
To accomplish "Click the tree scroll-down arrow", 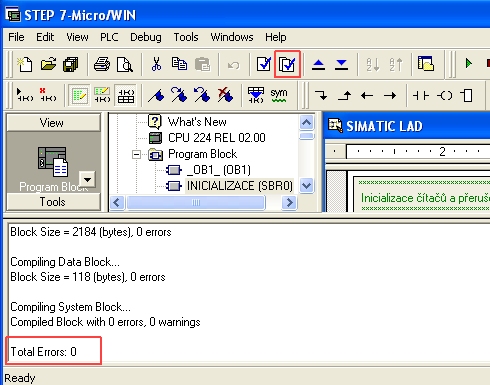I will [306, 186].
